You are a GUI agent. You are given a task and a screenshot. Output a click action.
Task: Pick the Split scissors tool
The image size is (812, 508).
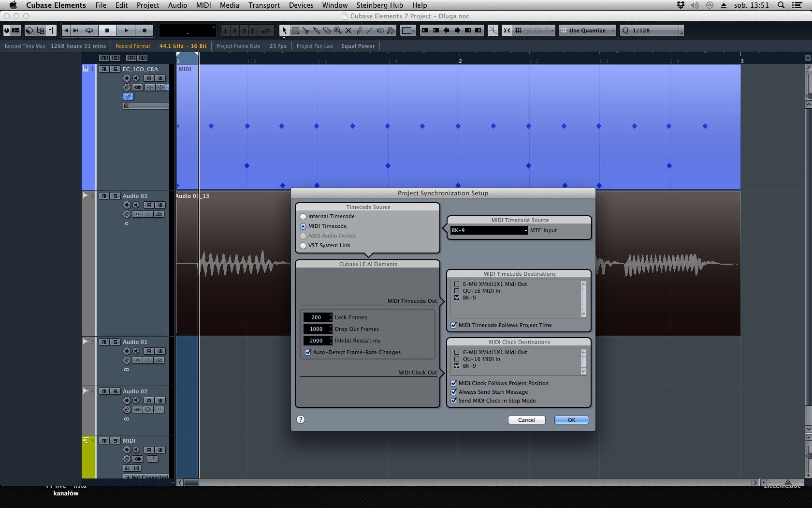306,30
